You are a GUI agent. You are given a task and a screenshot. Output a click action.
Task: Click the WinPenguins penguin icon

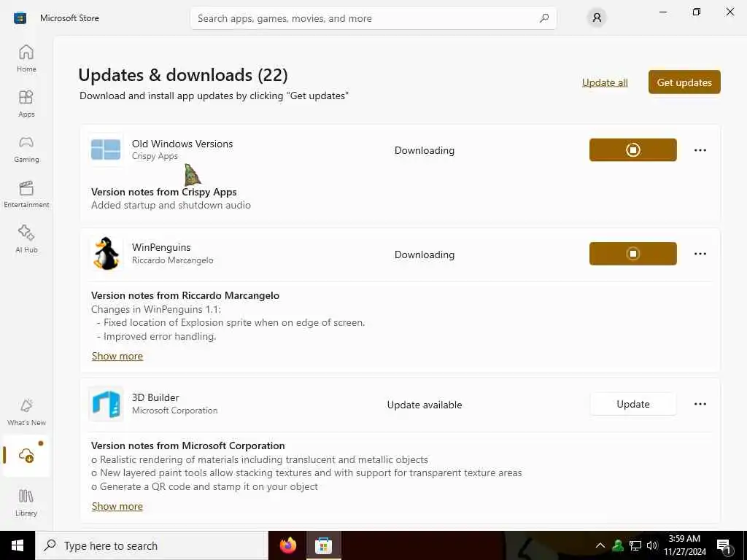pos(106,253)
